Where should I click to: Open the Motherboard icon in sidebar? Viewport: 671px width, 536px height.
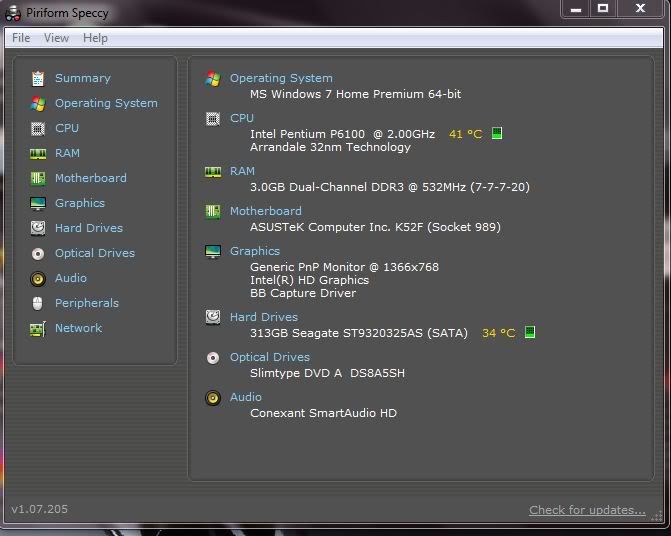pyautogui.click(x=38, y=178)
